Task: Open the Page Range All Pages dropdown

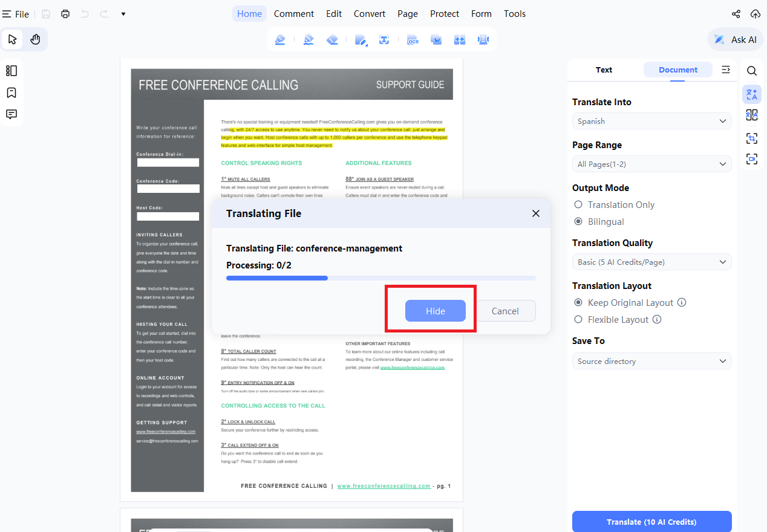Action: pos(652,164)
